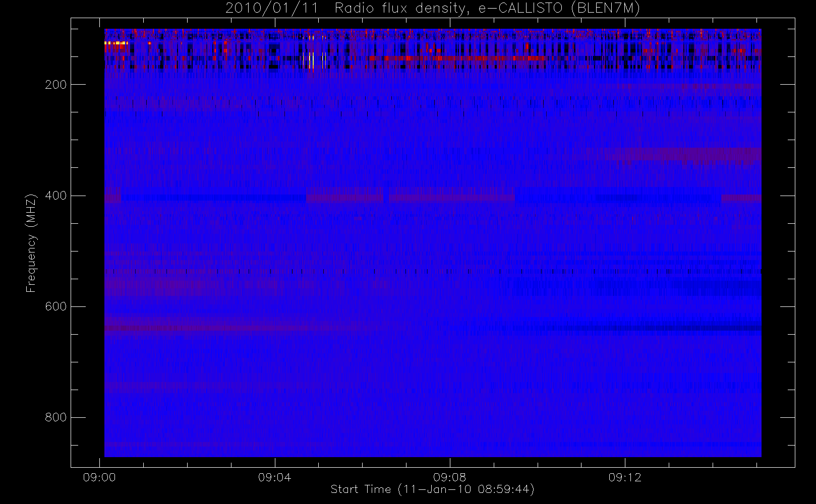Click the 09:04 time tick label
Image resolution: width=816 pixels, height=504 pixels.
(274, 477)
